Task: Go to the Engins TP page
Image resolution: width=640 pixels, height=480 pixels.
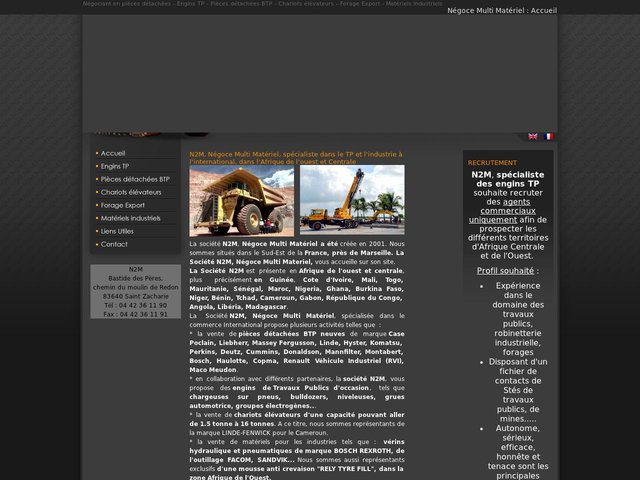Action: click(115, 167)
